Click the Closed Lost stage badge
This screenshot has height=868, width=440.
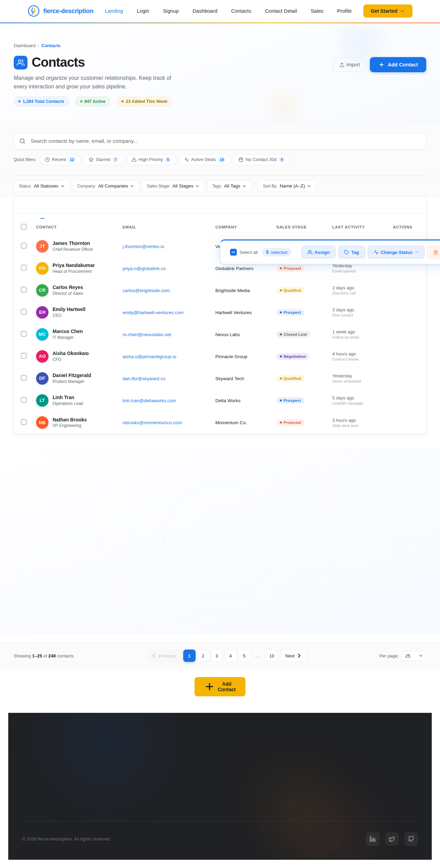click(293, 334)
